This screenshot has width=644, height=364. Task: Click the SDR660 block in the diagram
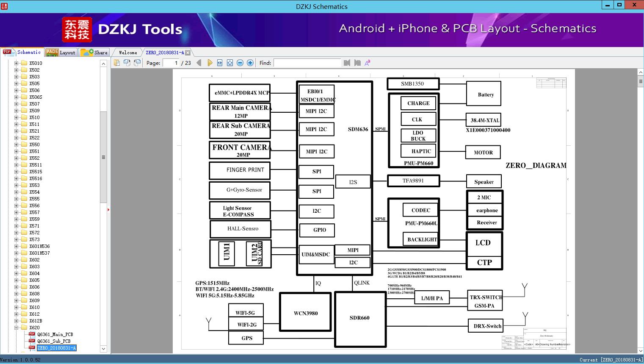(360, 320)
